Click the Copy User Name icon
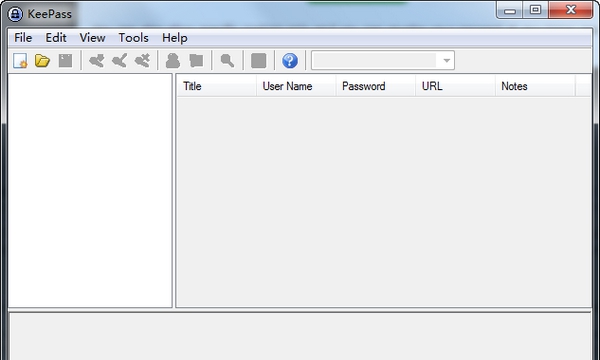Viewport: 600px width, 360px height. coord(173,60)
